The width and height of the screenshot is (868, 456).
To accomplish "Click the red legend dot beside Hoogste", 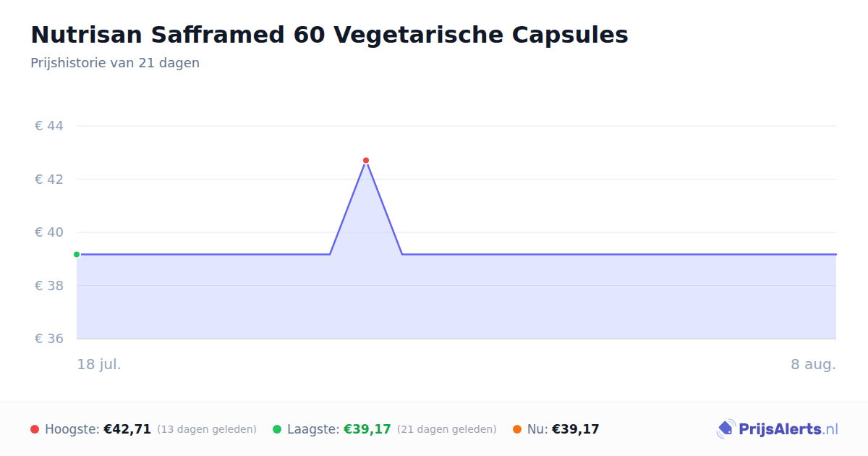I will tap(35, 429).
